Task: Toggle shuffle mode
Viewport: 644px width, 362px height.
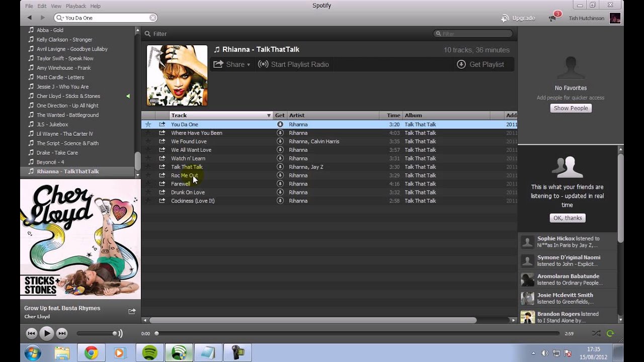Action: tap(596, 333)
